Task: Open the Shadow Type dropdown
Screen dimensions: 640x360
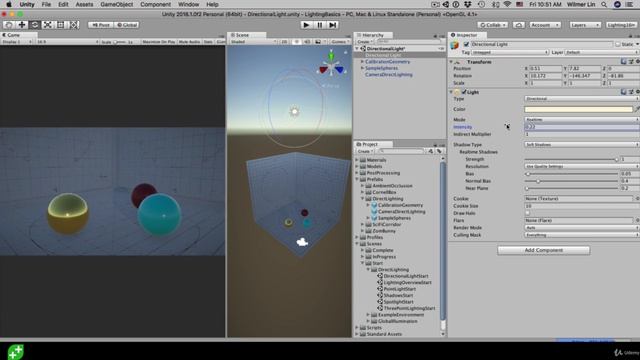Action: click(581, 144)
